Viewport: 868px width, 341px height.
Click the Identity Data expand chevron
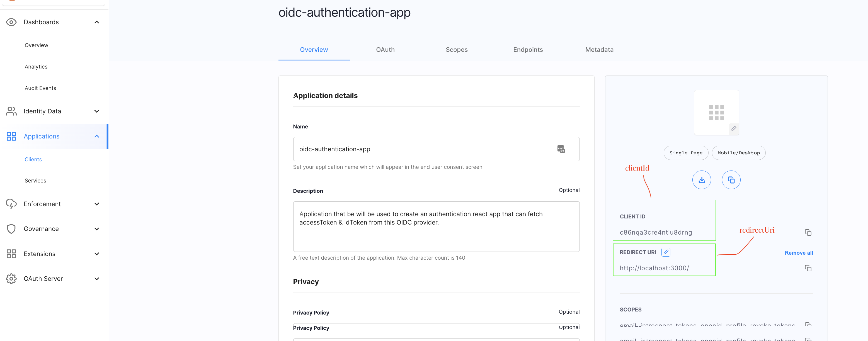(98, 111)
